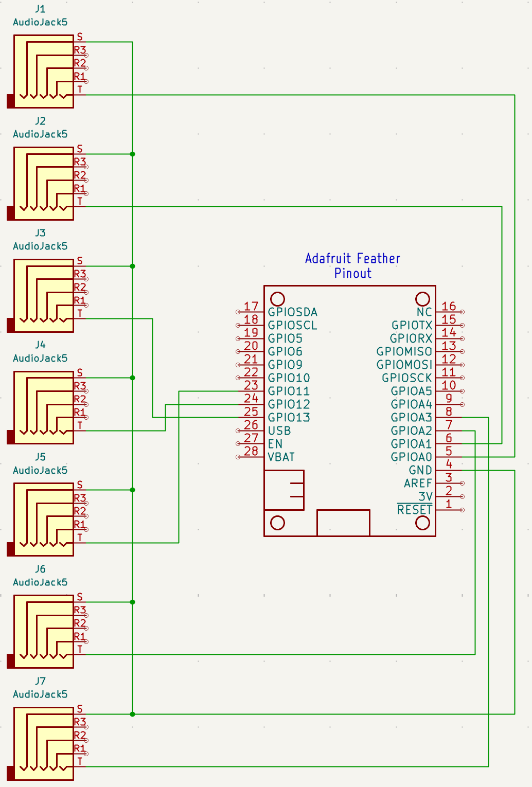
Task: Select the GPIORX pin label
Action: 411,339
